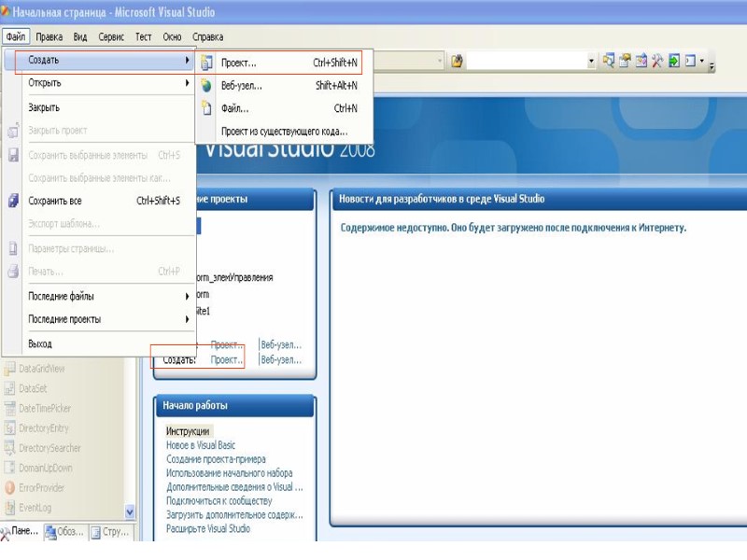The width and height of the screenshot is (747, 560).
Task: Open the Использование начального набора link
Action: pyautogui.click(x=229, y=473)
